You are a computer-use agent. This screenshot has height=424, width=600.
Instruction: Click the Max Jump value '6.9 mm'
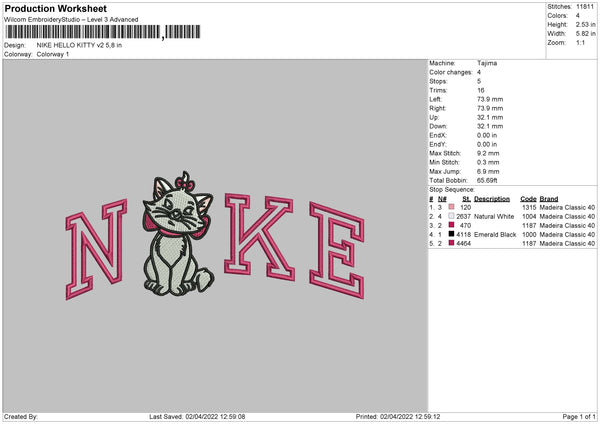point(488,171)
